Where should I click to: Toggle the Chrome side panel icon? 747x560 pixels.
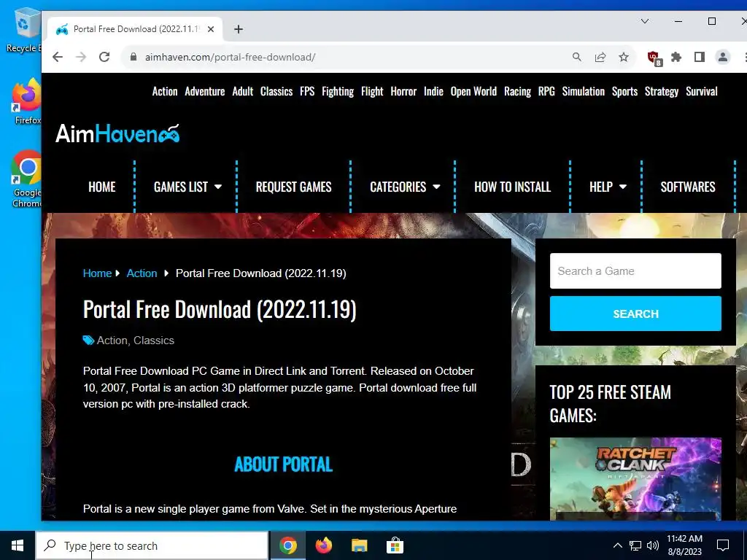(x=700, y=57)
